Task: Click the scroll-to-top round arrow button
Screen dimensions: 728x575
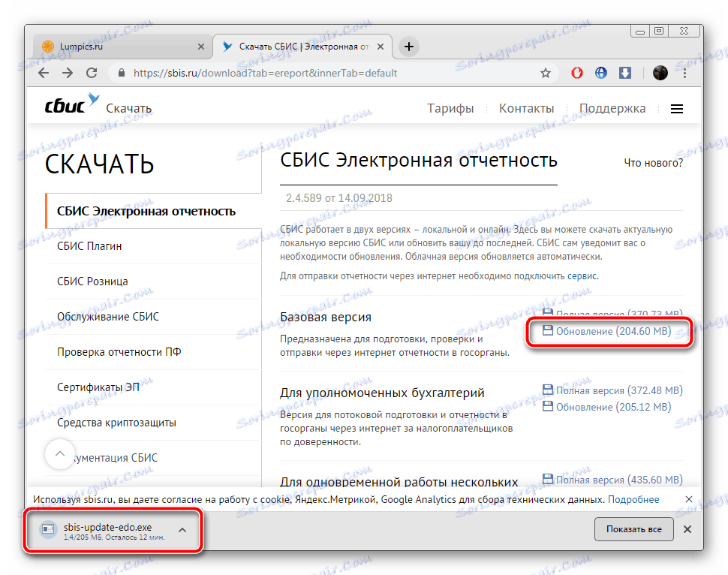Action: pyautogui.click(x=60, y=454)
